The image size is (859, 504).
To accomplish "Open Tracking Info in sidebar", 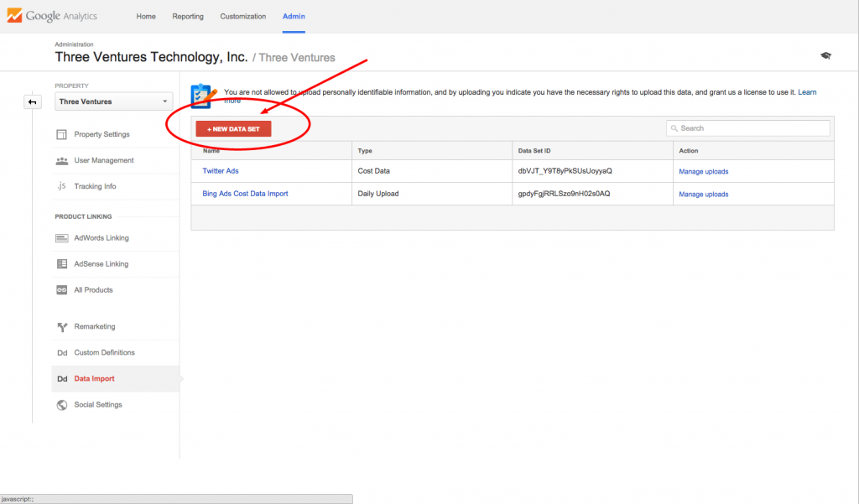I will pos(96,186).
